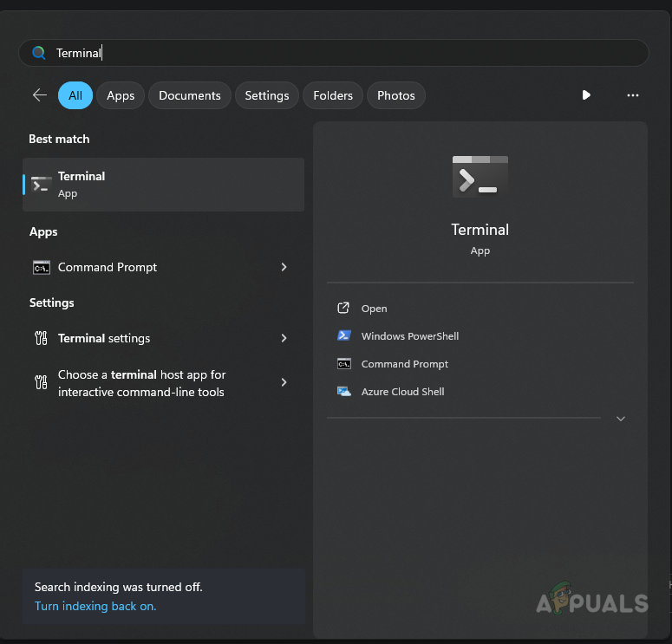Open the three-dots options menu
Viewport: 672px width, 644px height.
pyautogui.click(x=633, y=95)
